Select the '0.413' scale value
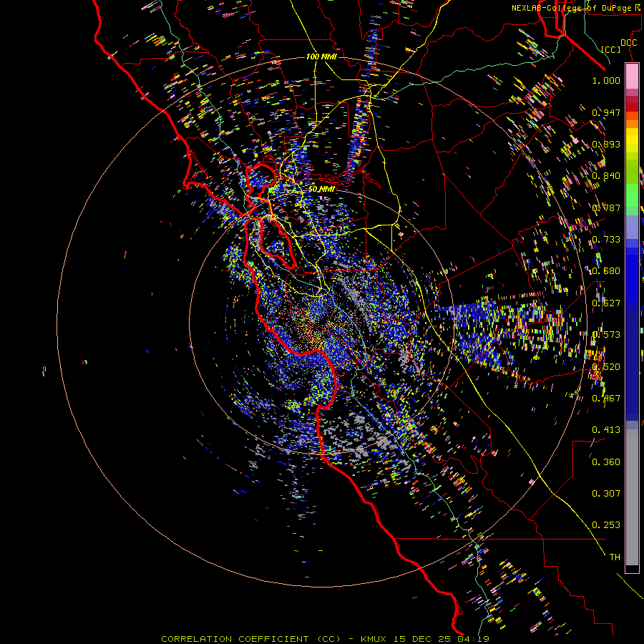The image size is (644, 644). [606, 430]
